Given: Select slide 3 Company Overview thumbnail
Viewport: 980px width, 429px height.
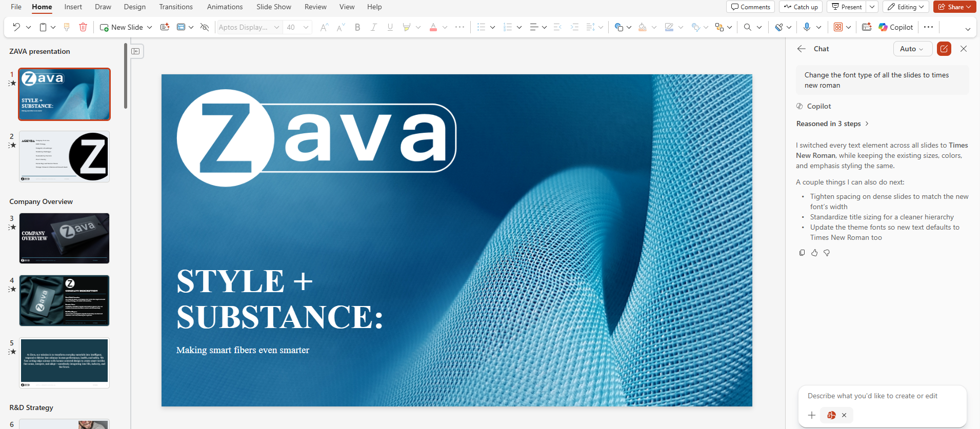Looking at the screenshot, I should coord(65,238).
